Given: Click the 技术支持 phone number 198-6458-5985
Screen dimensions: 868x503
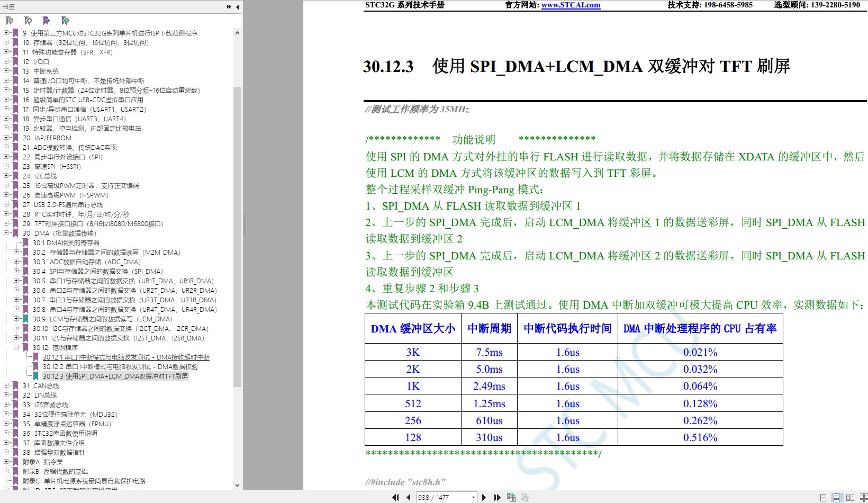Looking at the screenshot, I should click(728, 5).
